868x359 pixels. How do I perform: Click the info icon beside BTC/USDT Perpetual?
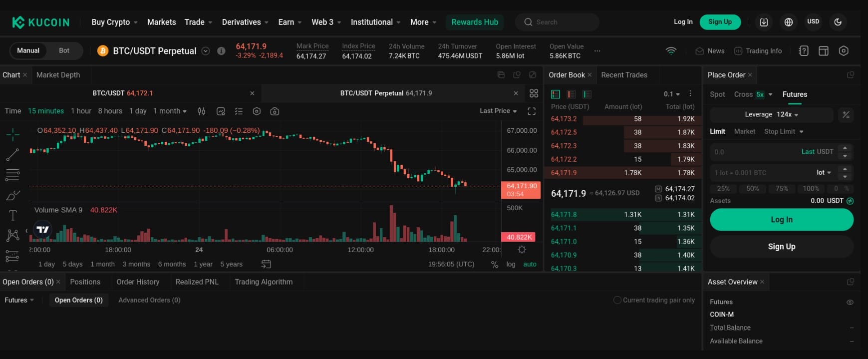(221, 51)
